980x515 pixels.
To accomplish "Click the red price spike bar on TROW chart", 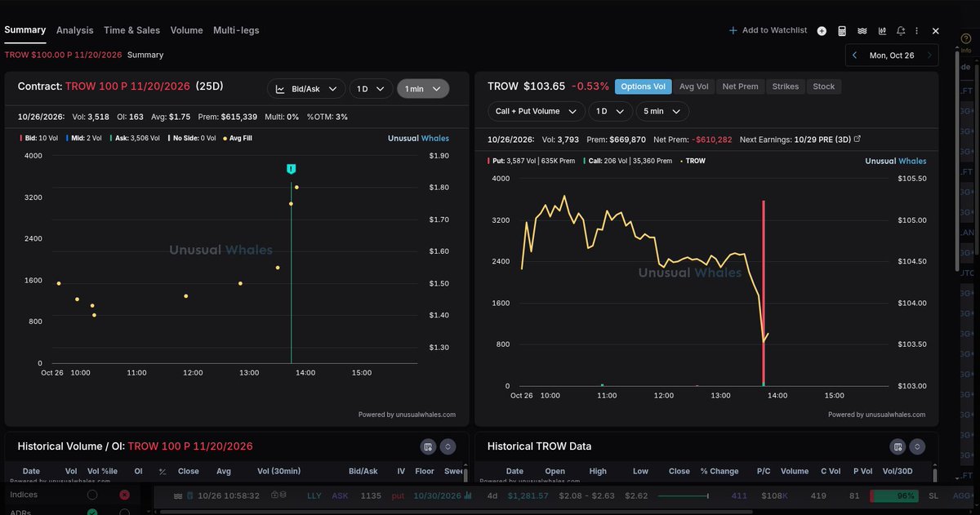I will (x=764, y=292).
